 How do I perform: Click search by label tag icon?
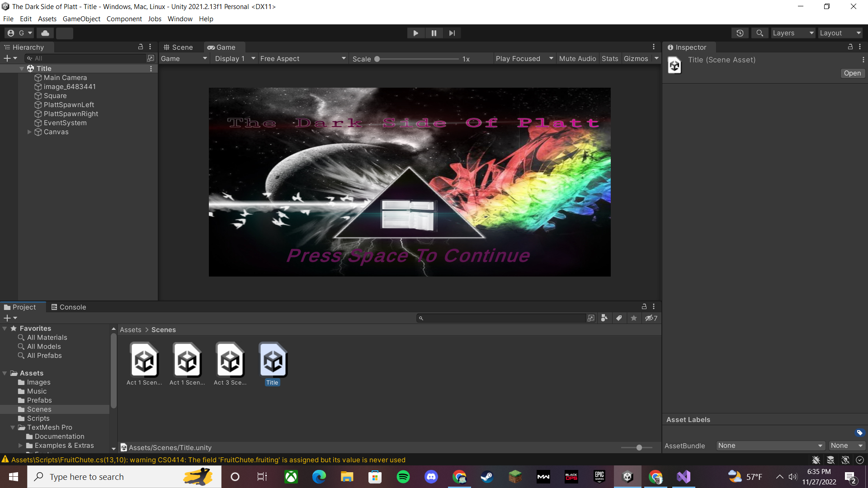coord(619,318)
